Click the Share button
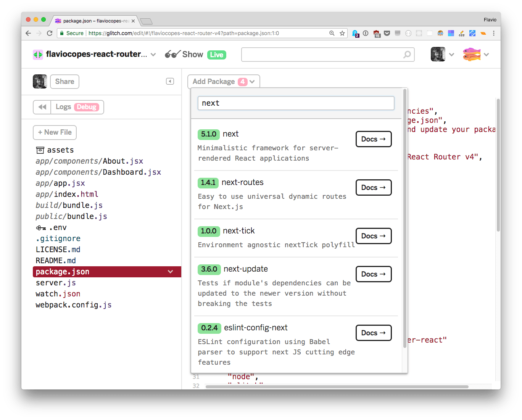The image size is (522, 420). (64, 81)
